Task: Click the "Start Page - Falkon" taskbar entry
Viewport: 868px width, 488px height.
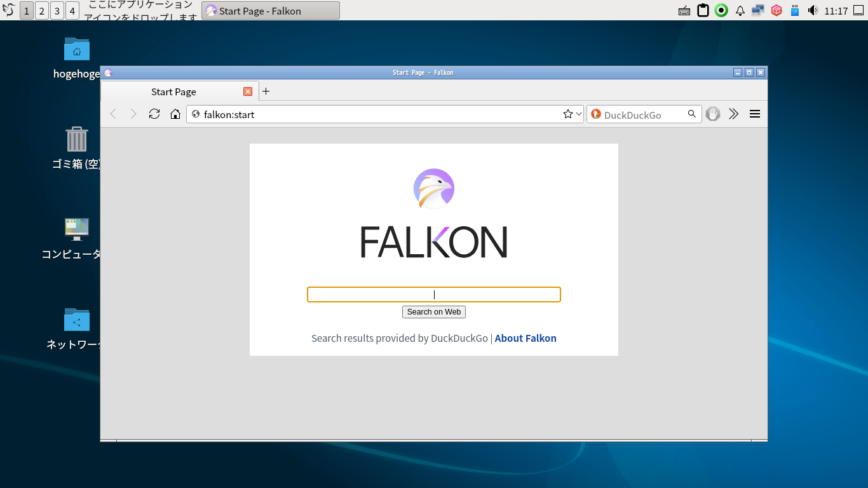Action: click(271, 11)
